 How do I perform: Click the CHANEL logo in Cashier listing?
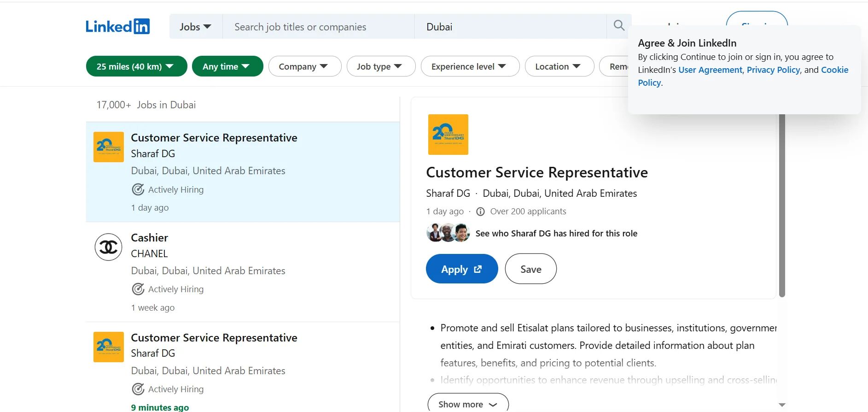pos(108,247)
